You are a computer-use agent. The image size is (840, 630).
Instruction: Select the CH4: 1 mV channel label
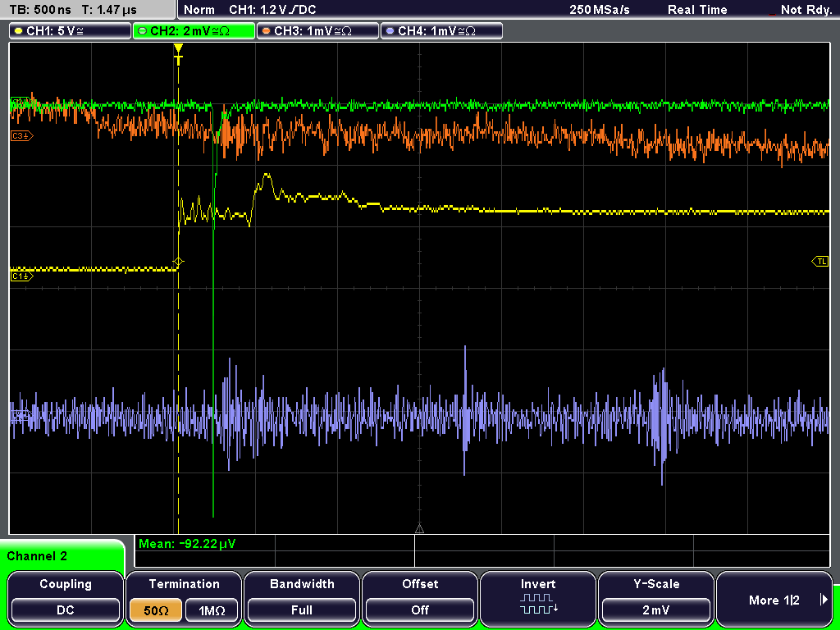point(441,31)
